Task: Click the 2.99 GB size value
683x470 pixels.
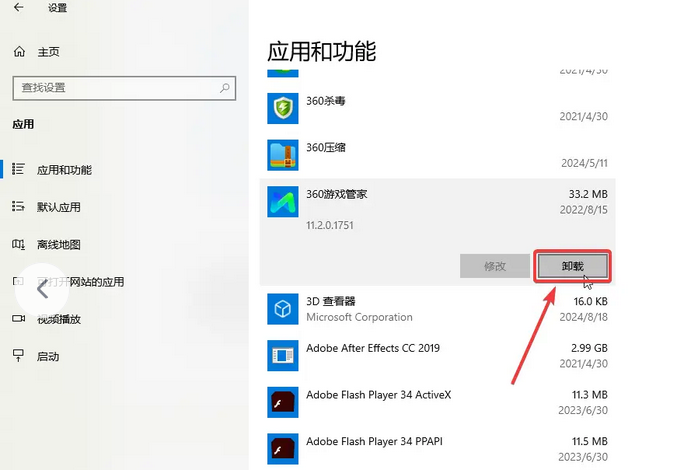Action: pos(589,348)
